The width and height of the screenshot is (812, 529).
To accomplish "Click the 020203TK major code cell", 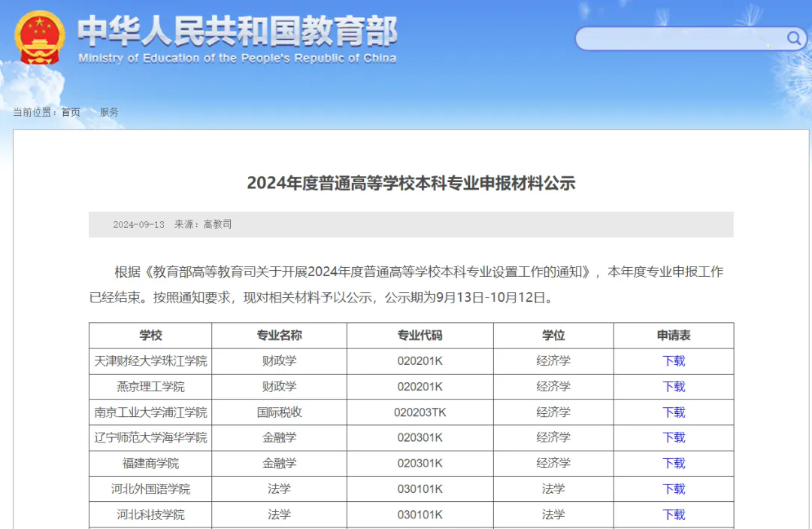I will pyautogui.click(x=420, y=412).
